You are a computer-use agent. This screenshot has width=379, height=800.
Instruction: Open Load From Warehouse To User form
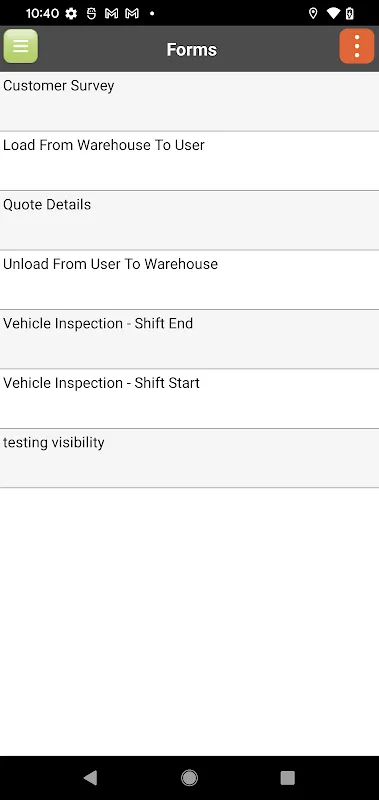(x=189, y=161)
